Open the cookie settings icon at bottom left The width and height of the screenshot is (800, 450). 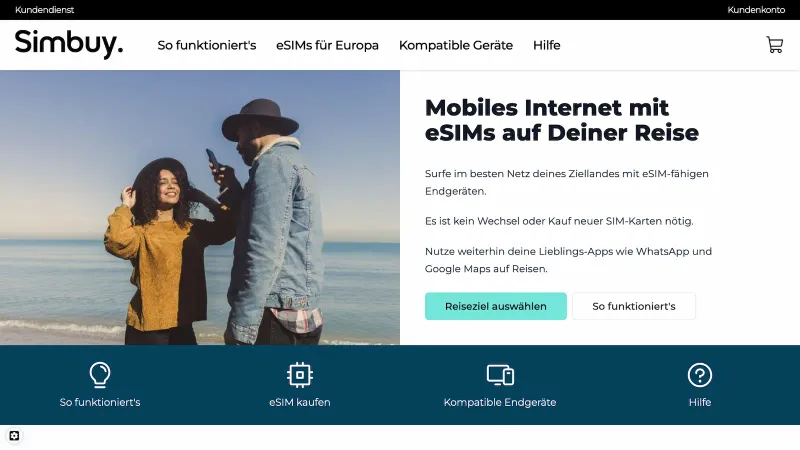[x=14, y=436]
